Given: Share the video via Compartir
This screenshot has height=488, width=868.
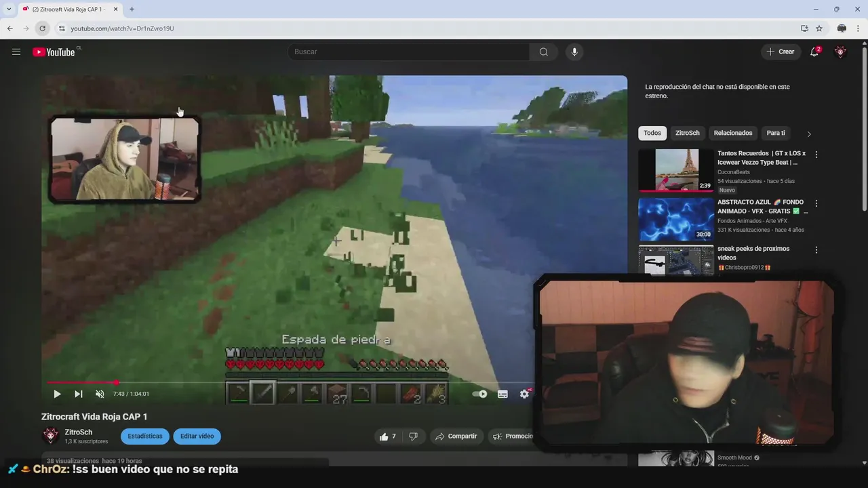Looking at the screenshot, I should tap(456, 436).
